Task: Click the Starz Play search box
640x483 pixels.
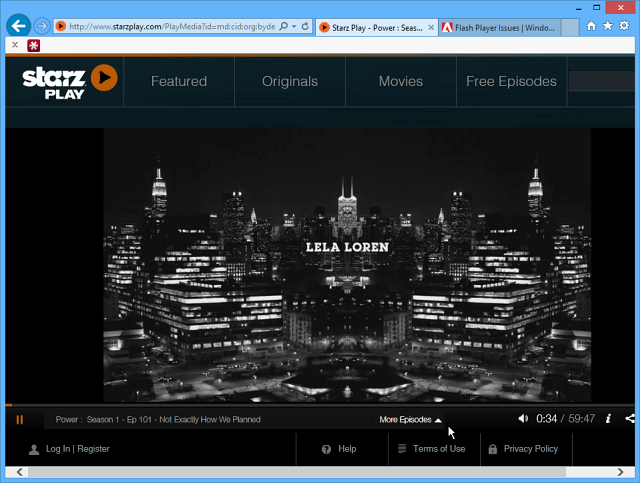Action: tap(602, 81)
